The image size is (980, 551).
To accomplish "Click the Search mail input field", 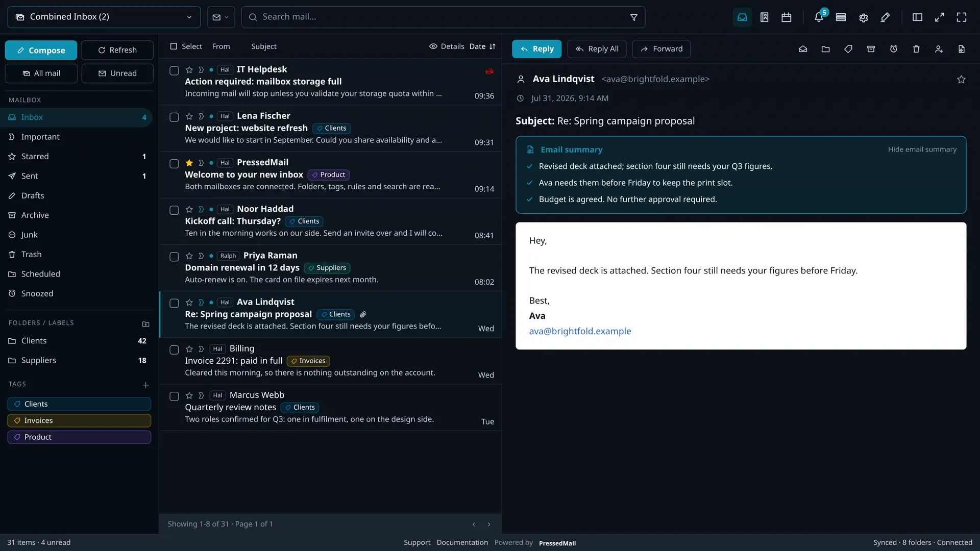I will click(x=443, y=17).
